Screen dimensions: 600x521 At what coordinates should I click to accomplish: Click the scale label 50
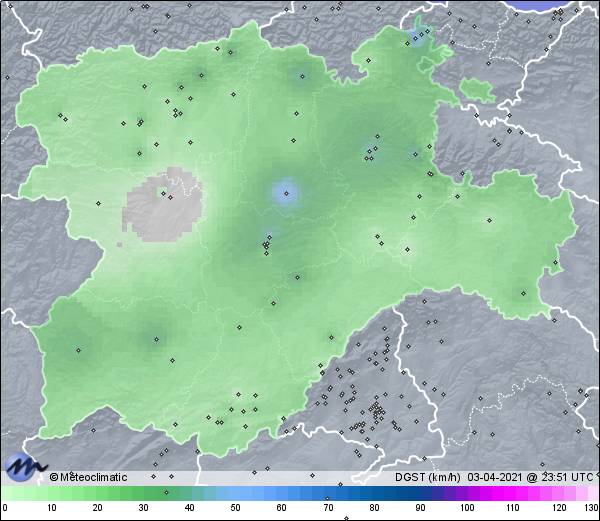tap(235, 508)
